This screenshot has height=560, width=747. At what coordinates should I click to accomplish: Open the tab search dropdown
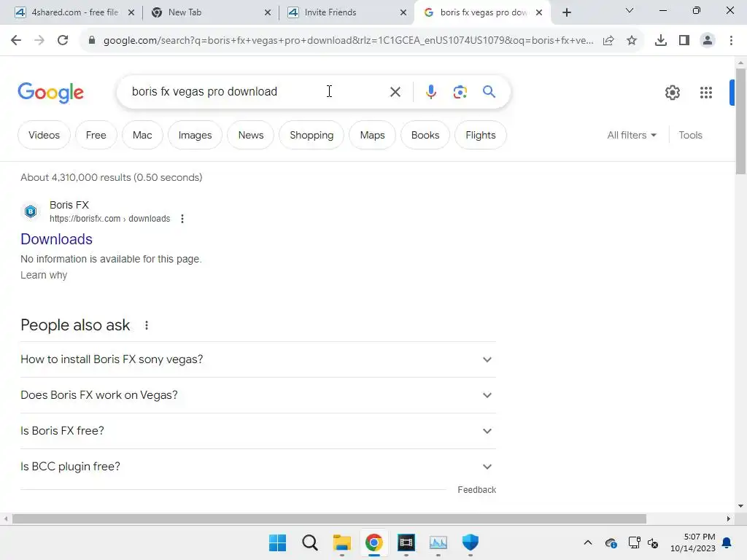pos(630,10)
